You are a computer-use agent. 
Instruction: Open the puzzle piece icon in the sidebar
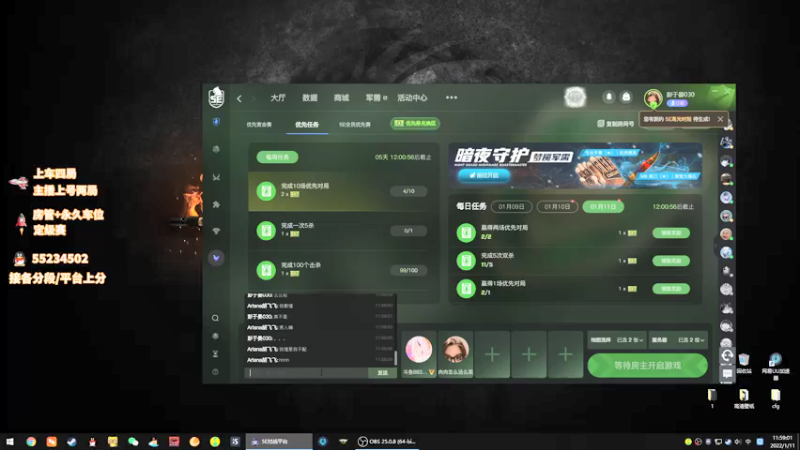coord(216,204)
